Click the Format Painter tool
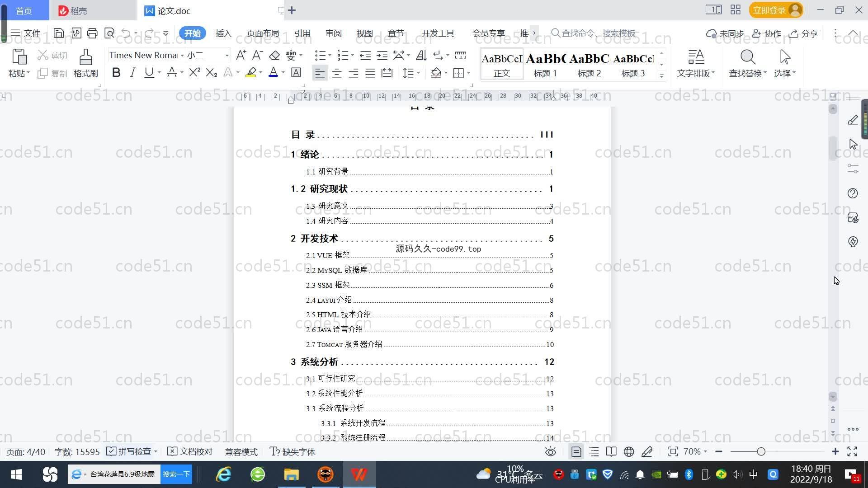This screenshot has width=868, height=488. (85, 63)
